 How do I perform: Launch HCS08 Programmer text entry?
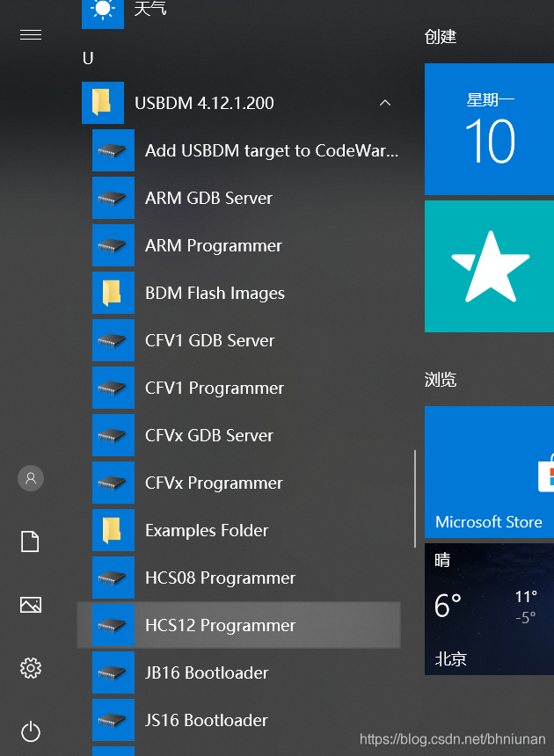pyautogui.click(x=221, y=578)
